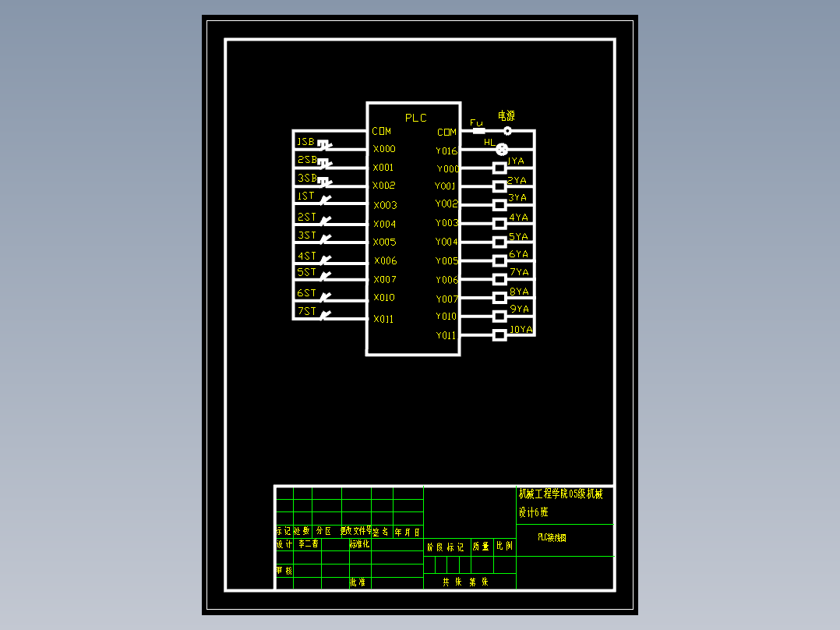
Task: Click the Y007 output terminal label
Action: tap(446, 299)
